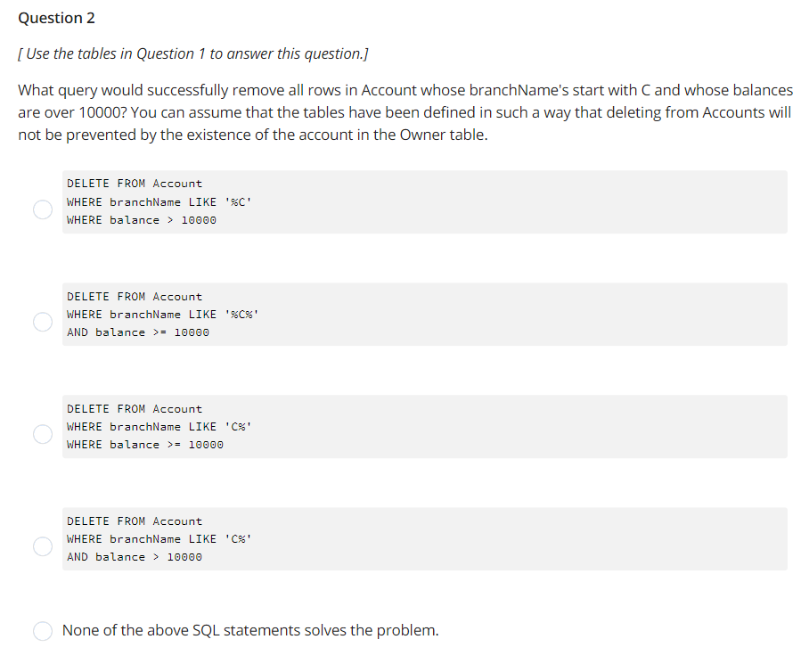Screen dimensions: 801x672
Task: Click 'WHERE branchName LIKE 'C%'' in last query
Action: pyautogui.click(x=159, y=538)
